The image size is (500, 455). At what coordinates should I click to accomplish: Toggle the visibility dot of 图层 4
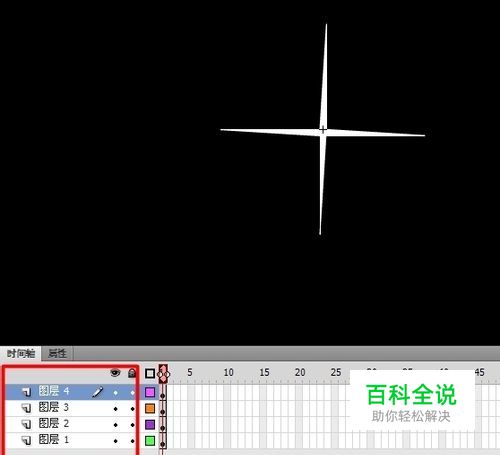click(x=115, y=393)
